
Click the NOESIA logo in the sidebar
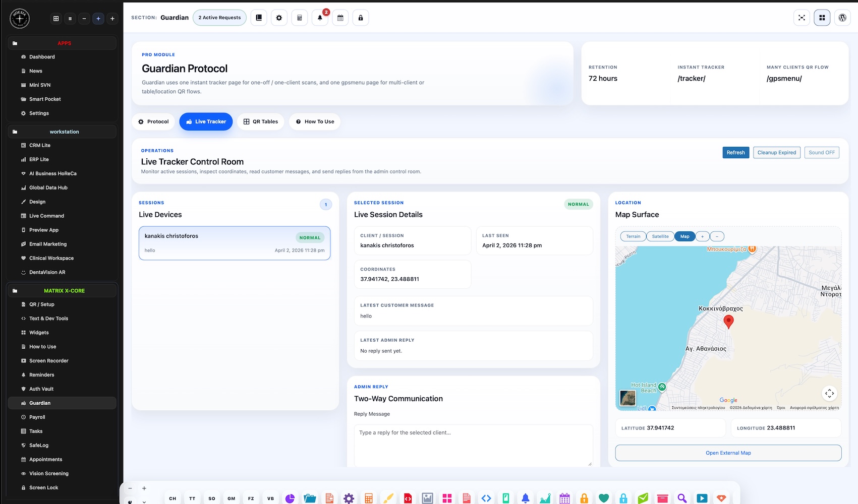[x=20, y=19]
